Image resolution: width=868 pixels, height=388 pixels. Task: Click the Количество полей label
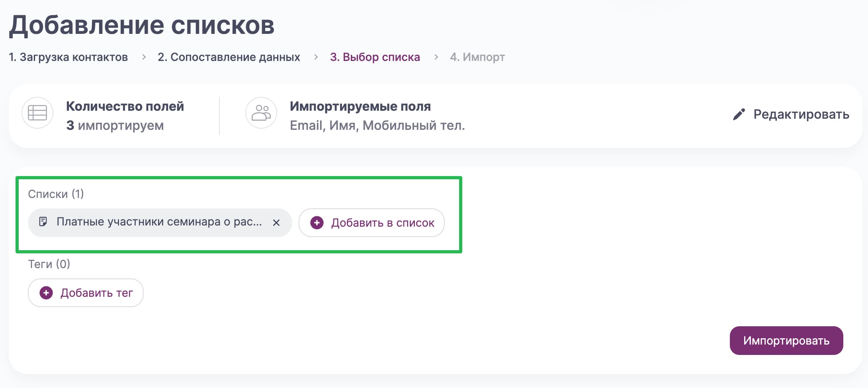coord(125,106)
